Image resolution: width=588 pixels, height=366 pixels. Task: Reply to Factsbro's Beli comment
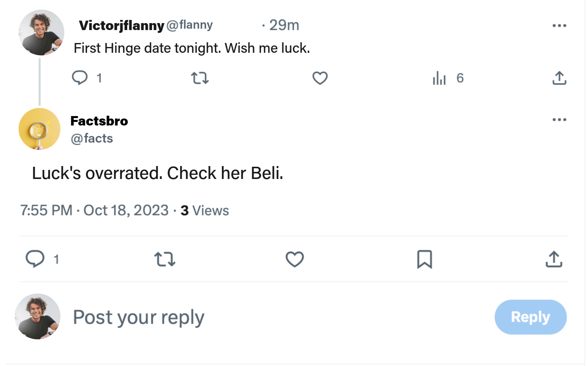35,259
